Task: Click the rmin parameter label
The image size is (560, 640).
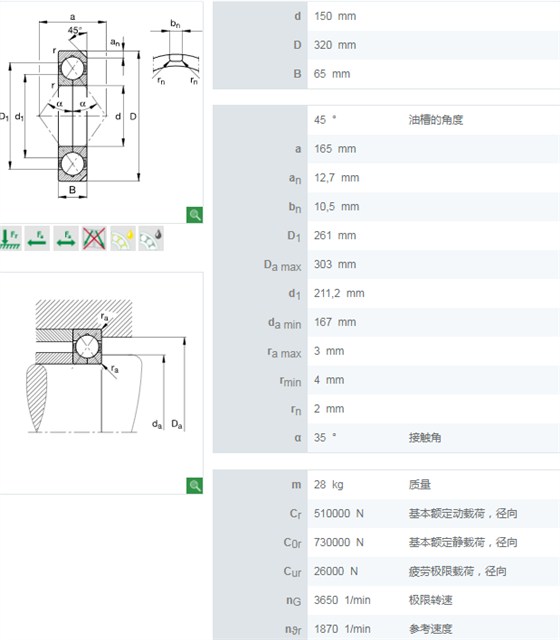Action: click(x=290, y=381)
